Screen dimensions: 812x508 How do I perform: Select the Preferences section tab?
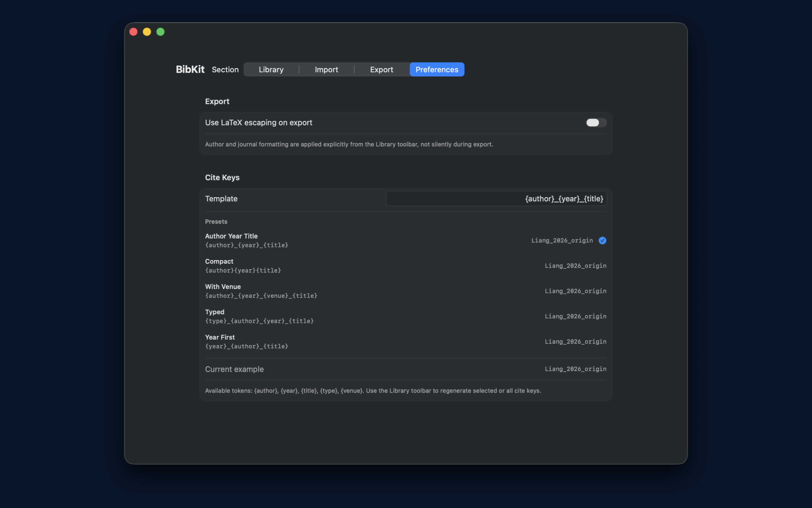point(437,69)
